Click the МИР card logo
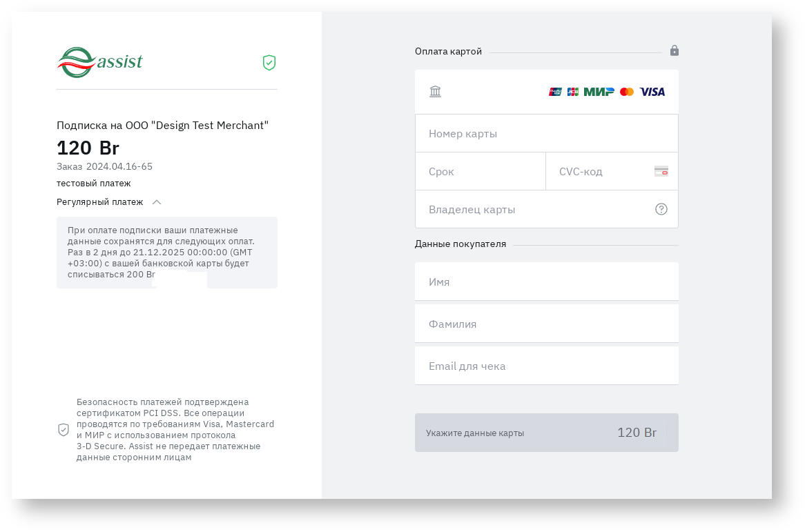 [599, 92]
